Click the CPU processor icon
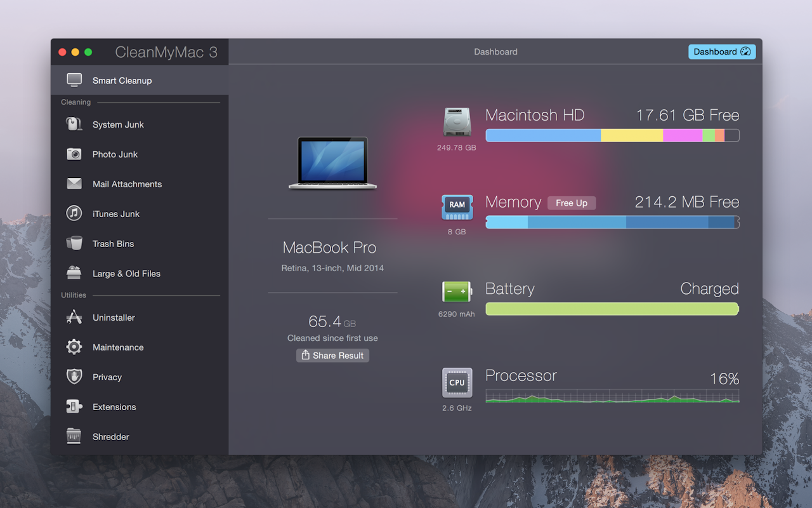 pos(457,383)
